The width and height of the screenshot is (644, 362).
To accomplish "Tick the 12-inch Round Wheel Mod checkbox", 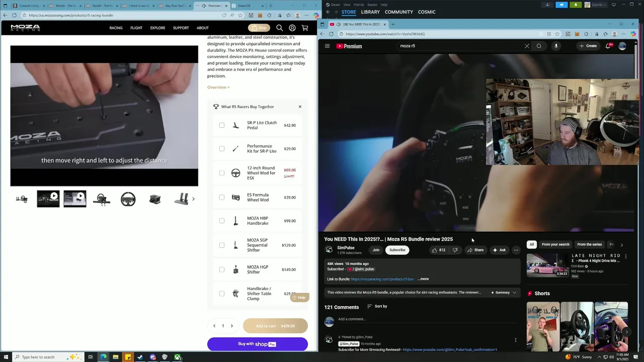I will (222, 173).
